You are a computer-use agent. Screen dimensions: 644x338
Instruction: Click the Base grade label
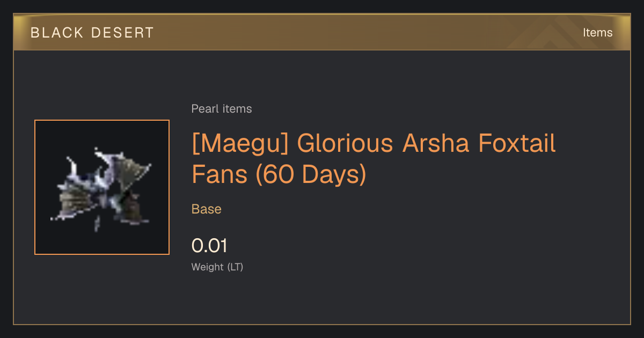207,209
